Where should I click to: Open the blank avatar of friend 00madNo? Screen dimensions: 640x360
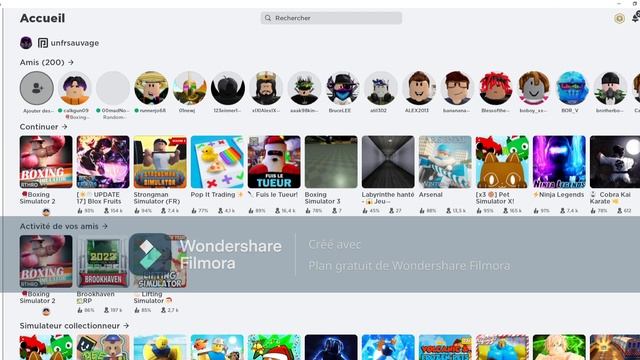113,88
